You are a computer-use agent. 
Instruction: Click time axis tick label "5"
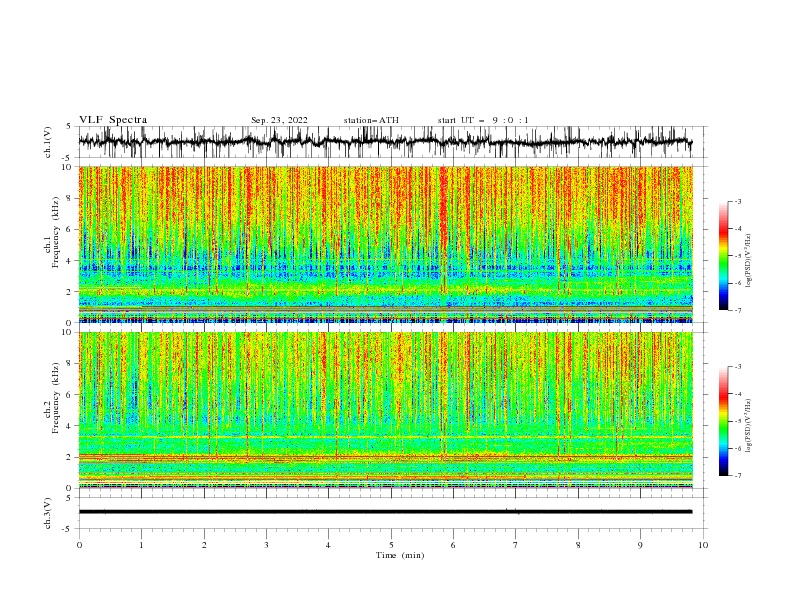[x=391, y=545]
